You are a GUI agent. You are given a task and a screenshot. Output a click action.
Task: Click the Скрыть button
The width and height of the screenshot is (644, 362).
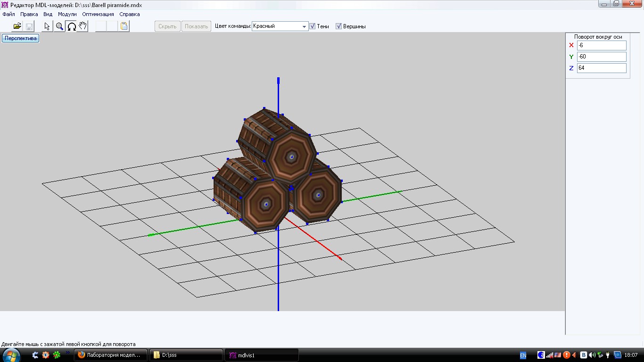[167, 26]
